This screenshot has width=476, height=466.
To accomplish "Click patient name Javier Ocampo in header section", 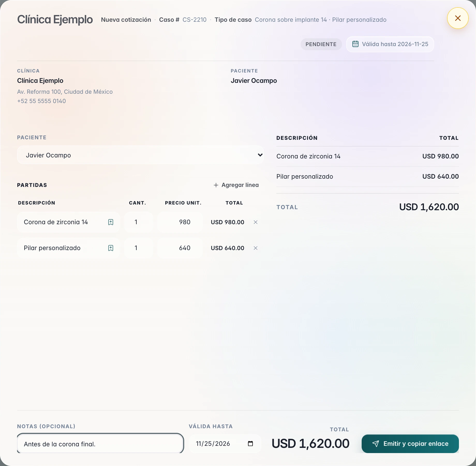I will tap(254, 81).
